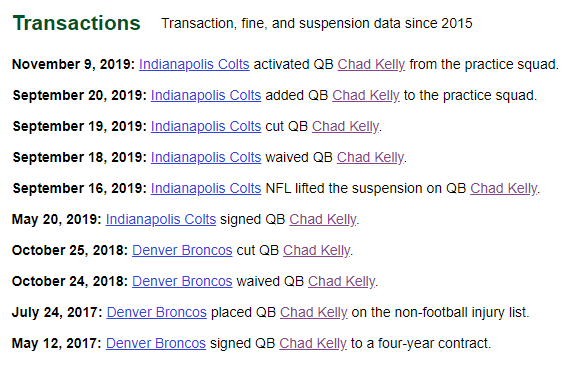Open Indianapolis Colts link in November 9, 2019 entry
Image resolution: width=570 pixels, height=374 pixels.
click(x=194, y=64)
